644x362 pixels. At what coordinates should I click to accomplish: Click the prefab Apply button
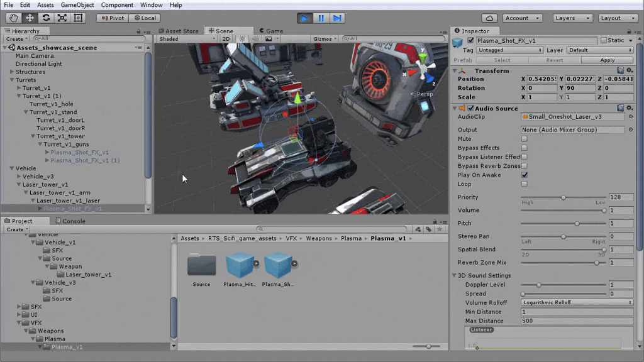(607, 60)
